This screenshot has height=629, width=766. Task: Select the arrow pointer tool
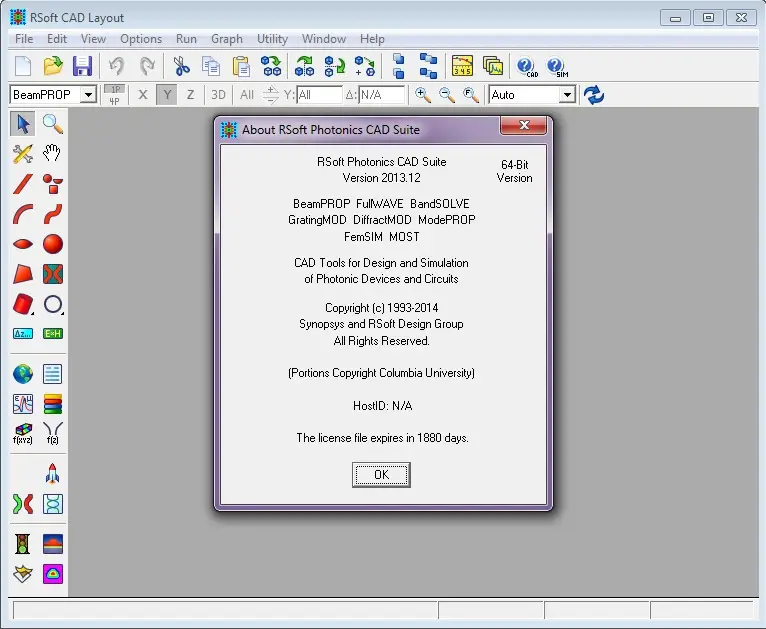point(22,124)
